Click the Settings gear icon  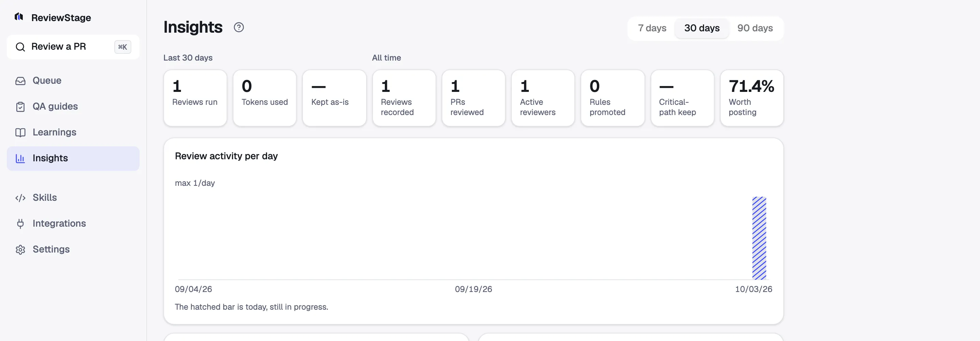pyautogui.click(x=20, y=250)
